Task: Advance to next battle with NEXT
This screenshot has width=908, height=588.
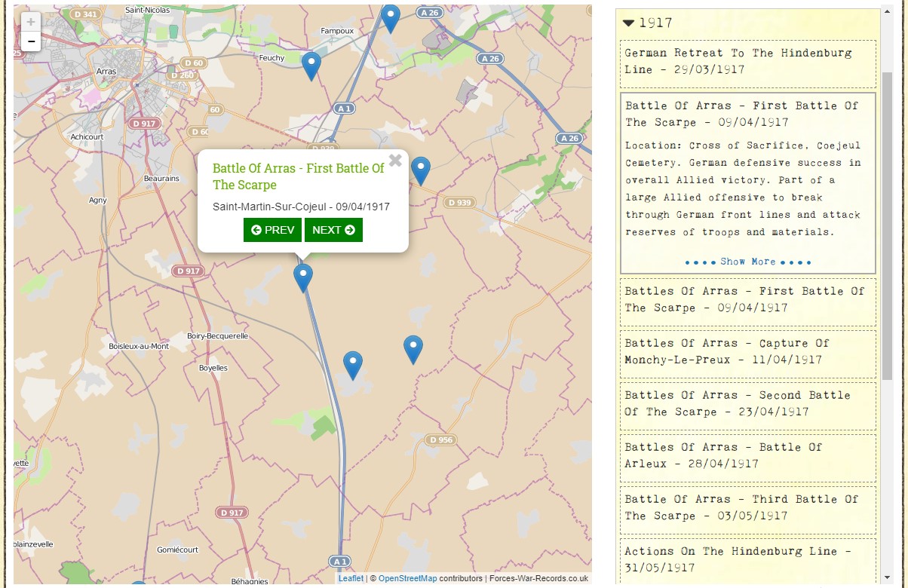Action: [333, 230]
